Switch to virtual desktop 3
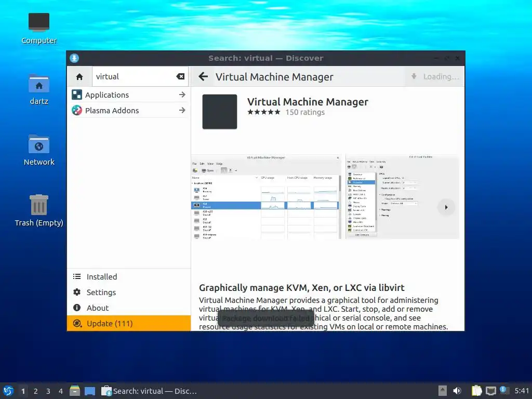Image resolution: width=532 pixels, height=399 pixels. tap(48, 391)
